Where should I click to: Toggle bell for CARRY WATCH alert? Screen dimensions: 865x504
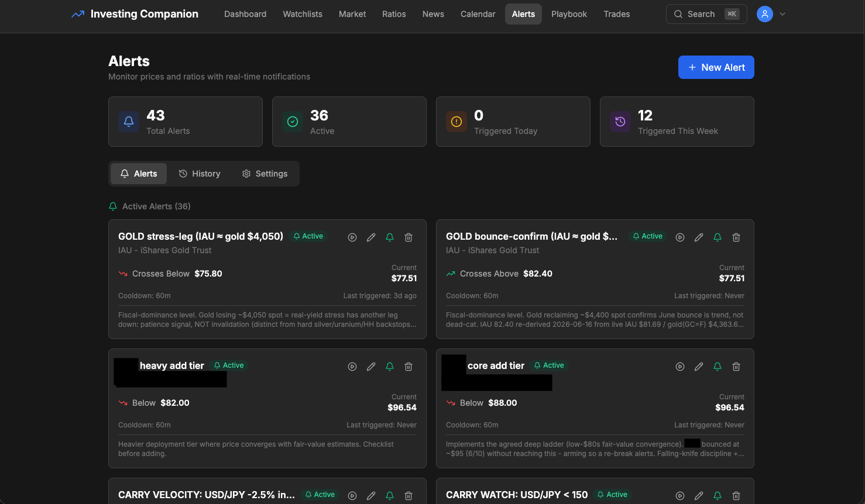tap(718, 496)
